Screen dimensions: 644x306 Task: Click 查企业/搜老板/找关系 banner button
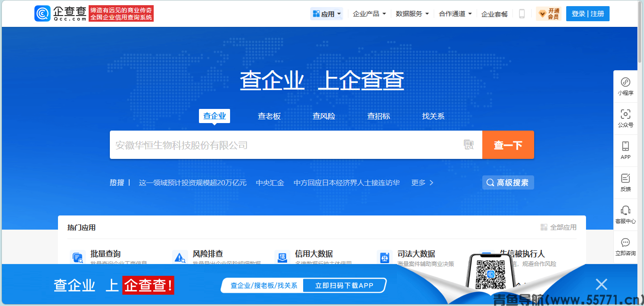264,285
